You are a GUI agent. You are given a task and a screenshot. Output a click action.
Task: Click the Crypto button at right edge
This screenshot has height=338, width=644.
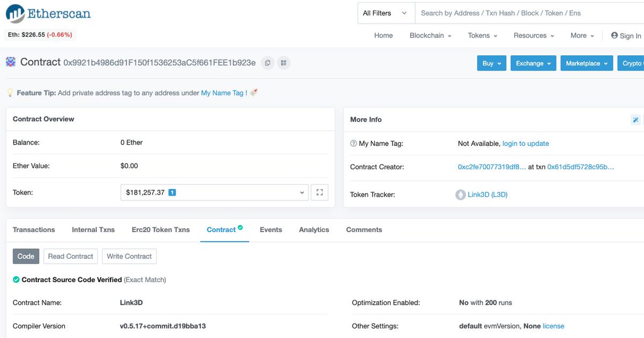(x=631, y=63)
